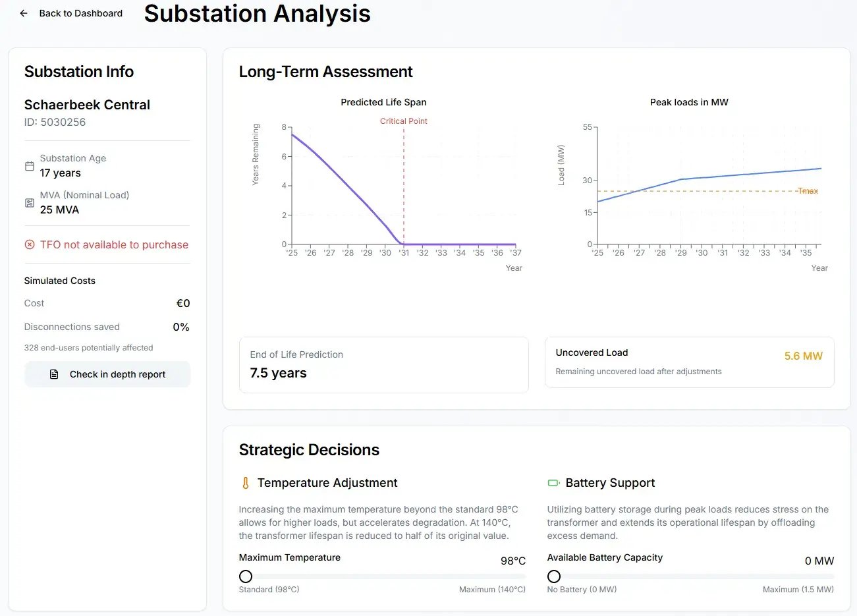Click the Uncovered Load 5.6 MW value

pyautogui.click(x=803, y=356)
